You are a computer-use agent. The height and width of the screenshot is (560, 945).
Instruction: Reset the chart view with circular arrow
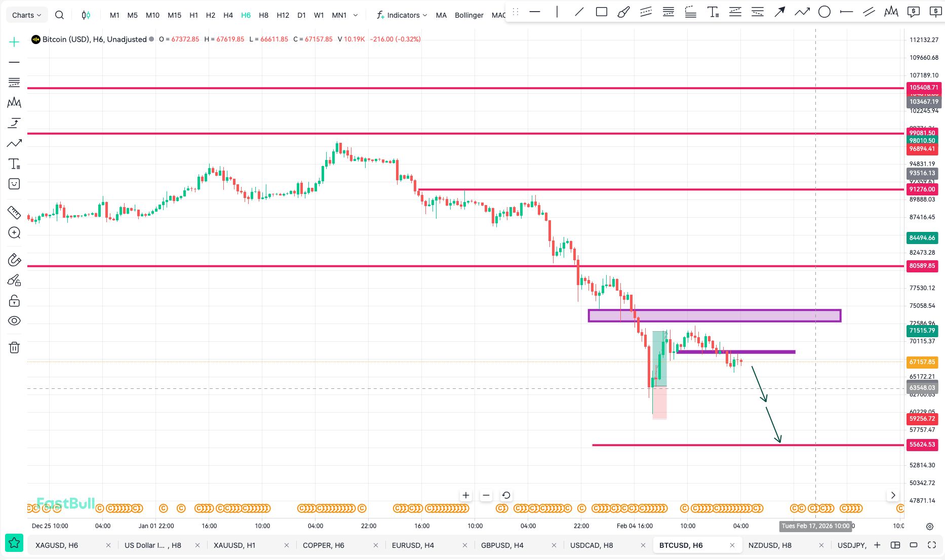click(x=506, y=495)
